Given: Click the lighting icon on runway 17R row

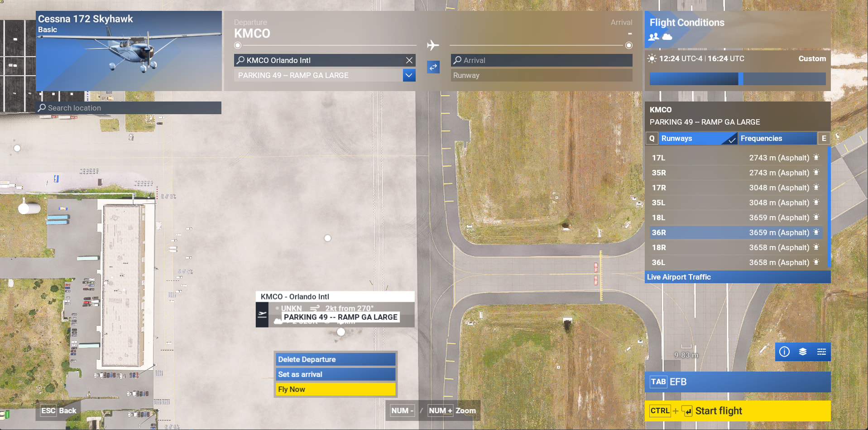Looking at the screenshot, I should [x=816, y=188].
